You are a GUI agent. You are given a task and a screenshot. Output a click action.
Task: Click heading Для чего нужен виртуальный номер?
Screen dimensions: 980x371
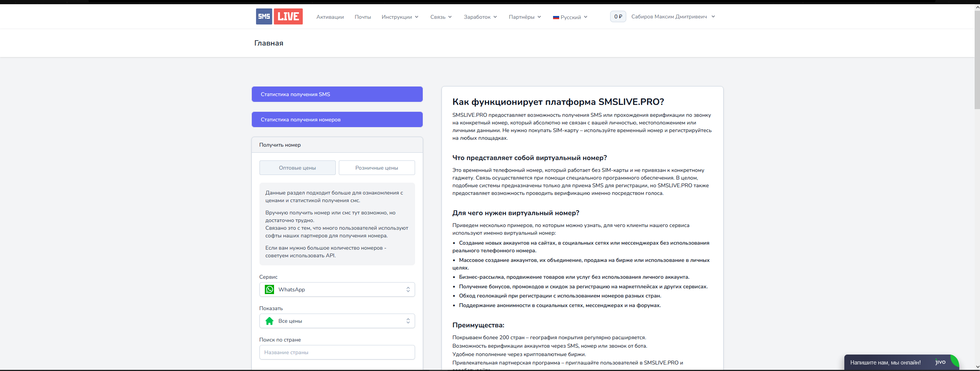coord(515,213)
